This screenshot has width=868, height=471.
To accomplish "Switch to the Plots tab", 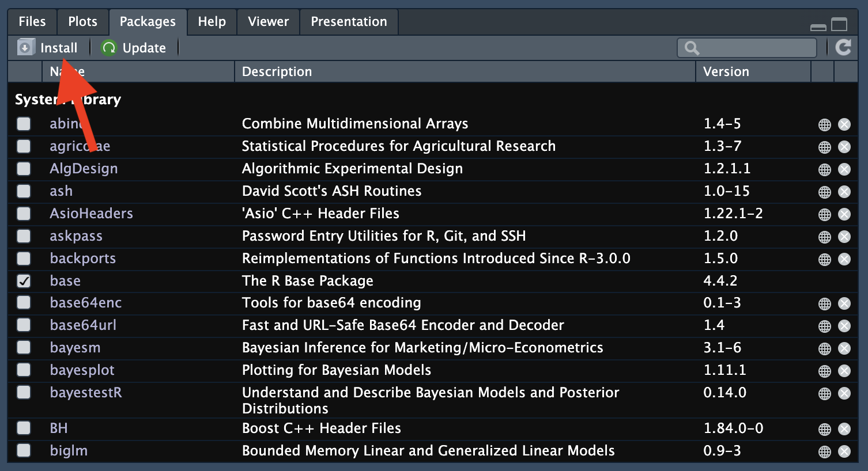I will pos(82,22).
